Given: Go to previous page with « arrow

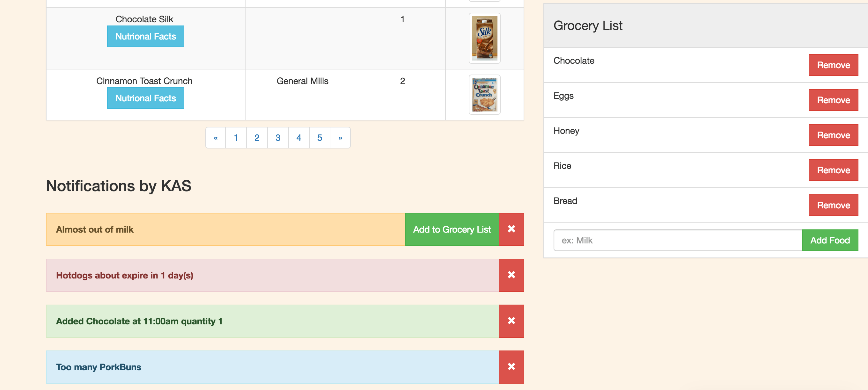Looking at the screenshot, I should coord(216,137).
